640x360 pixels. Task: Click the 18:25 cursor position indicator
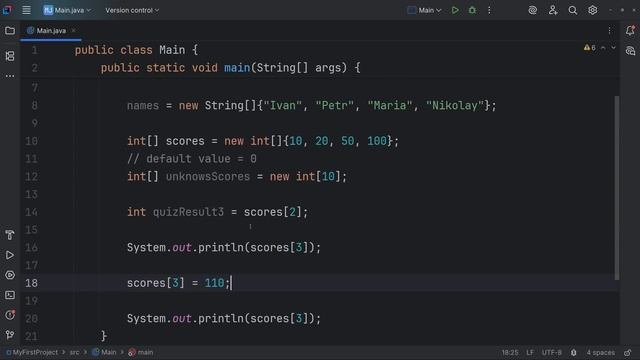click(510, 352)
